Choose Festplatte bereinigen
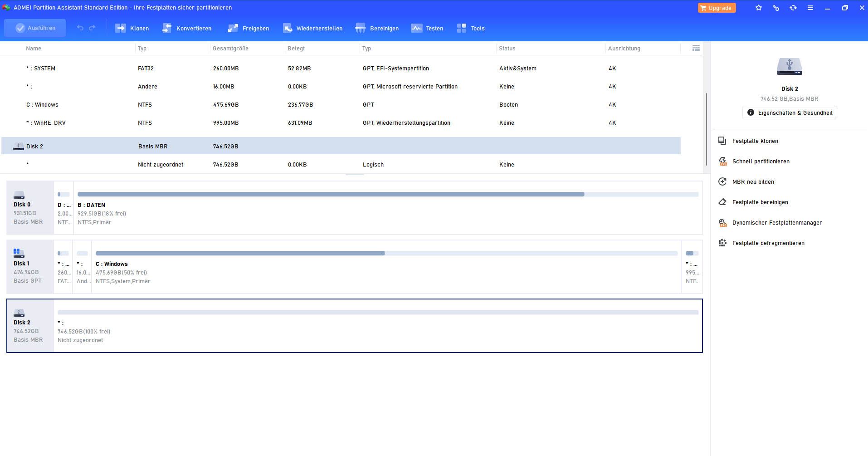This screenshot has width=868, height=456. [x=760, y=202]
